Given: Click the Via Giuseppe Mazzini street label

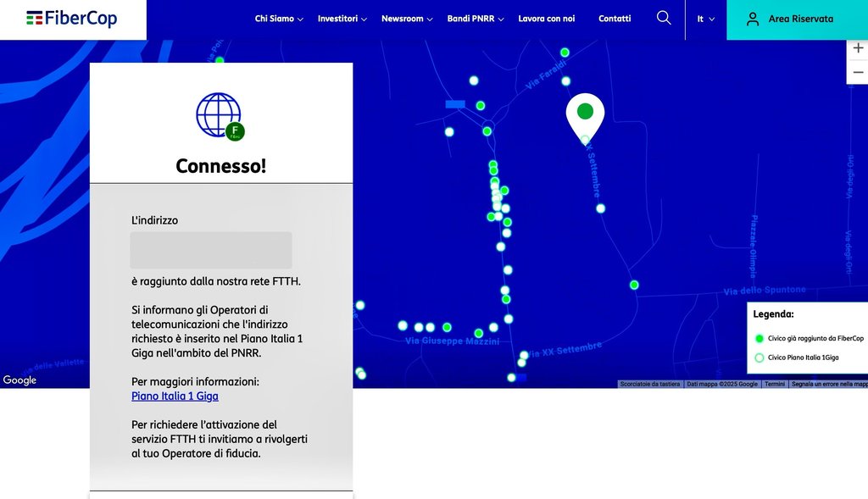Looking at the screenshot, I should 452,341.
